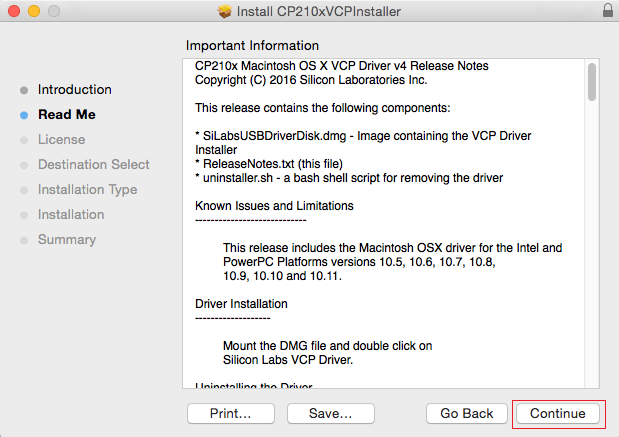Save the release notes with the Save... button

[330, 413]
